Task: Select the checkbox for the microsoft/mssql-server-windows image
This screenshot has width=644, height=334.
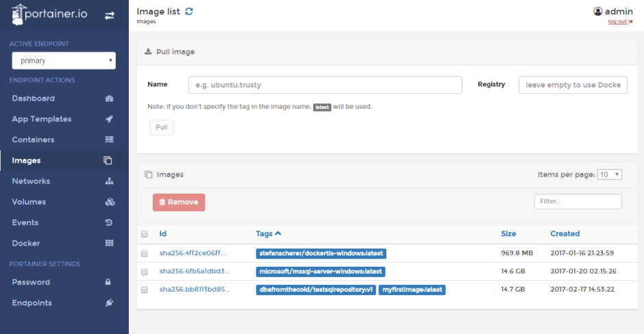Action: tap(145, 272)
